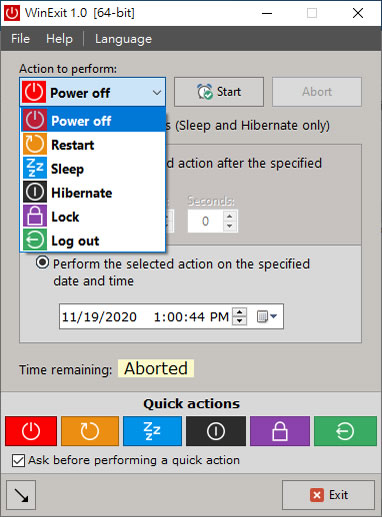Open the calendar picker icon

(x=266, y=316)
